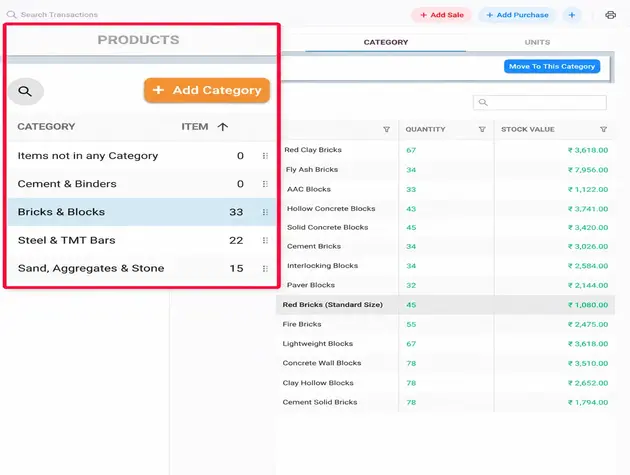Switch to the Category tab
This screenshot has width=630, height=475.
click(386, 42)
